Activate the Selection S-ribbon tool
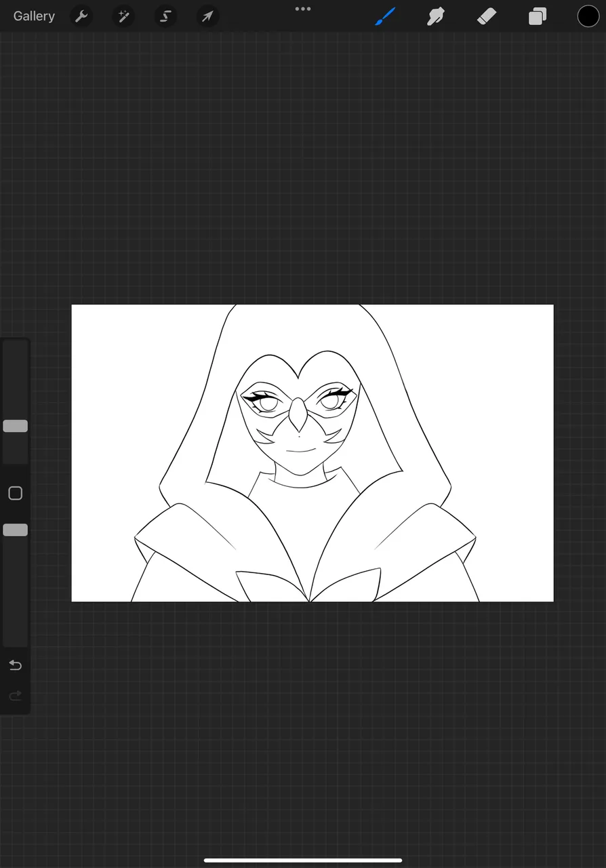 tap(165, 16)
